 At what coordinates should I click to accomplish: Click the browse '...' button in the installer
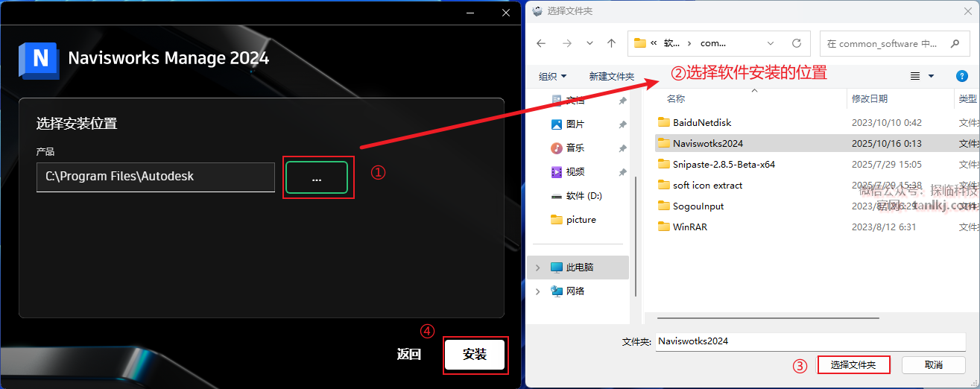[317, 177]
